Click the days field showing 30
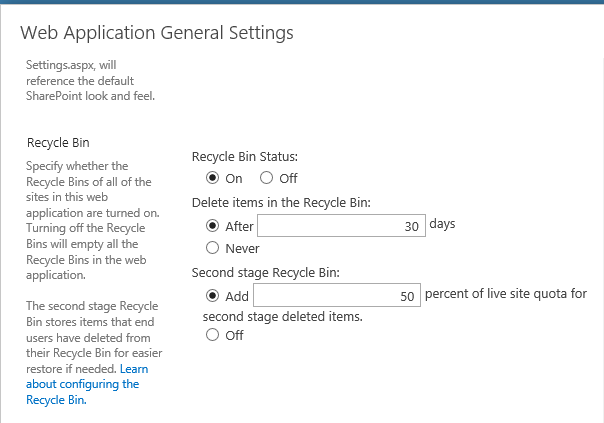 pos(342,226)
